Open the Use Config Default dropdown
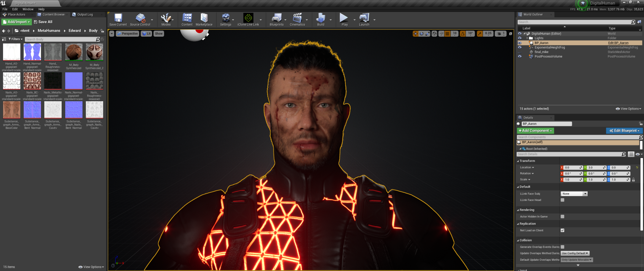 click(x=575, y=253)
